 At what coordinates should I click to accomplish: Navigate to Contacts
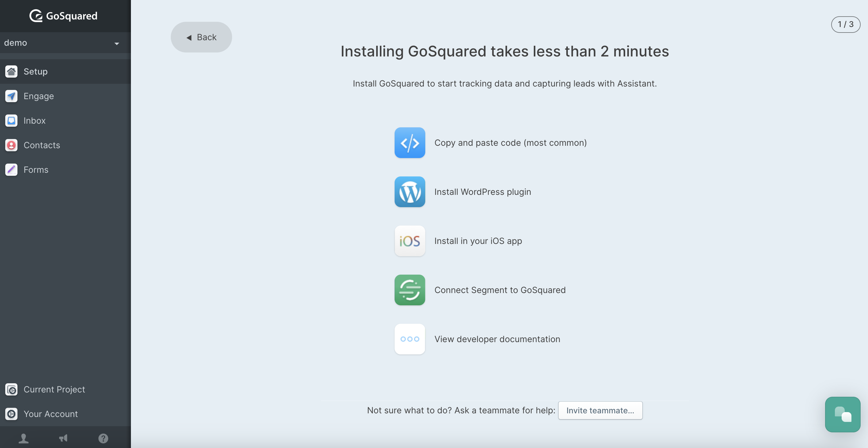[x=65, y=145]
